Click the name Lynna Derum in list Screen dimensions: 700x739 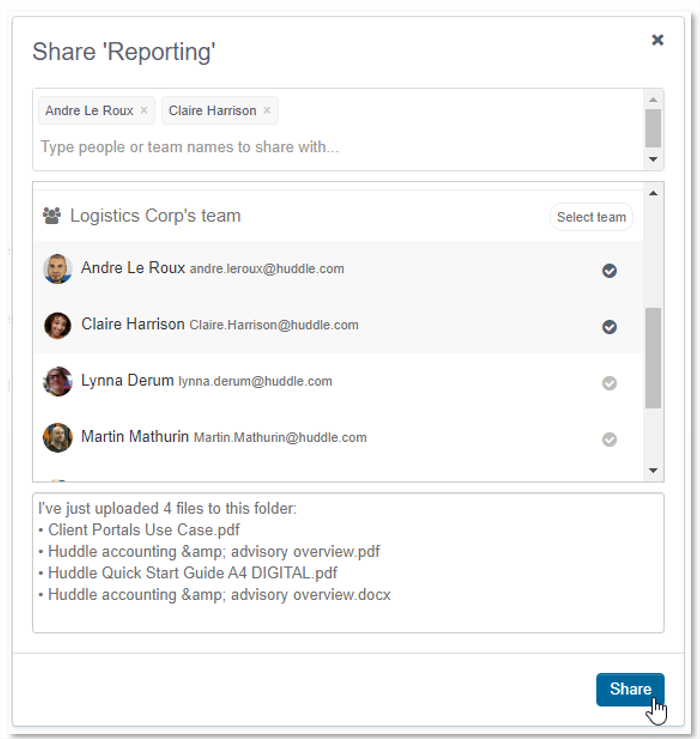(x=127, y=380)
